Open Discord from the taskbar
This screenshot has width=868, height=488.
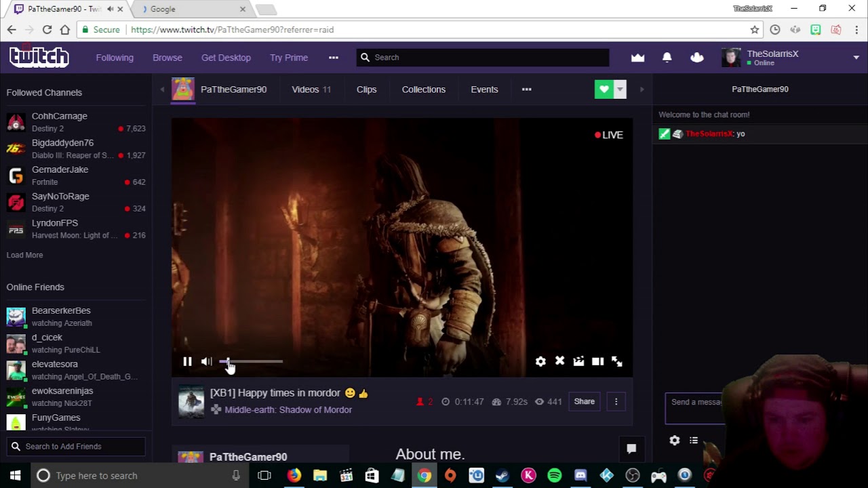580,476
